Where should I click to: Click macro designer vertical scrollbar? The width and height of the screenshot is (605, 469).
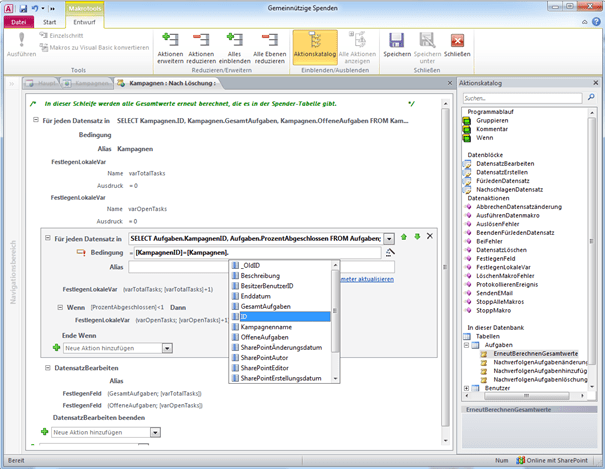(x=445, y=267)
